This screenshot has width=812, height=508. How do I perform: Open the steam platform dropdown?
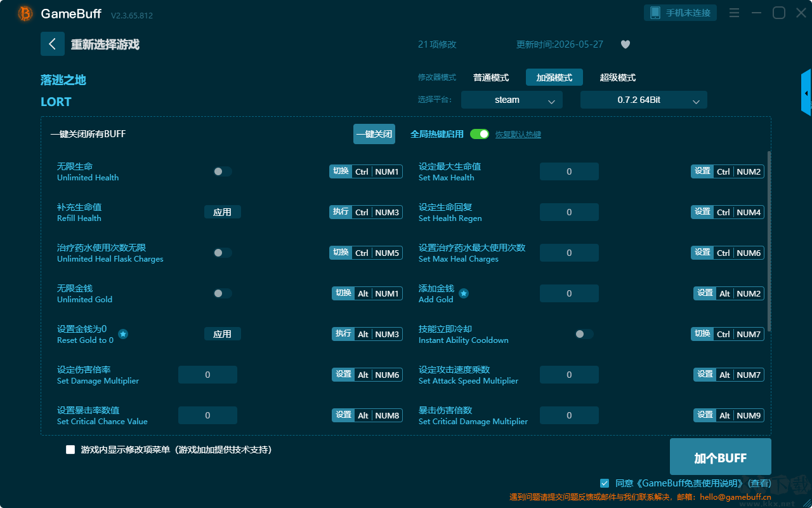pyautogui.click(x=512, y=100)
